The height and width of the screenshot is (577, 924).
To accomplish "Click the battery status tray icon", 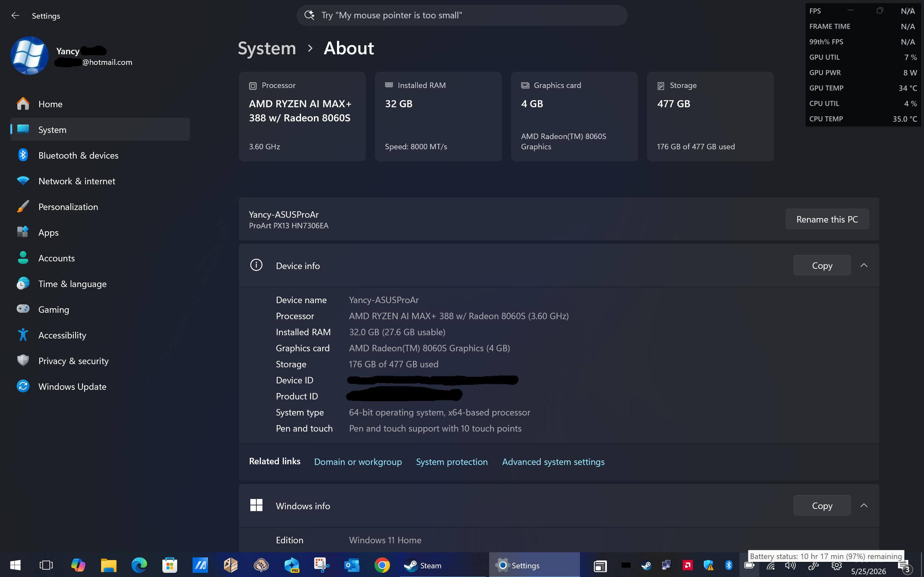I will pos(749,565).
